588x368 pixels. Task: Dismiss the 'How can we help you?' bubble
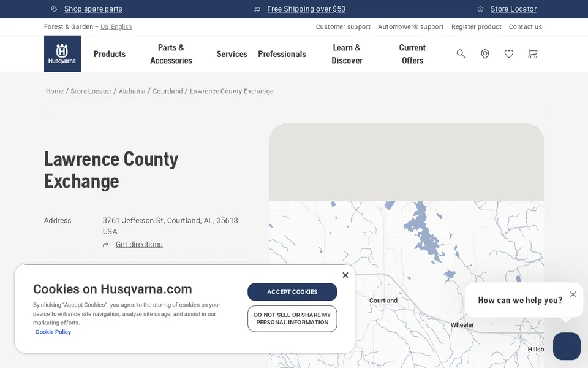[573, 294]
